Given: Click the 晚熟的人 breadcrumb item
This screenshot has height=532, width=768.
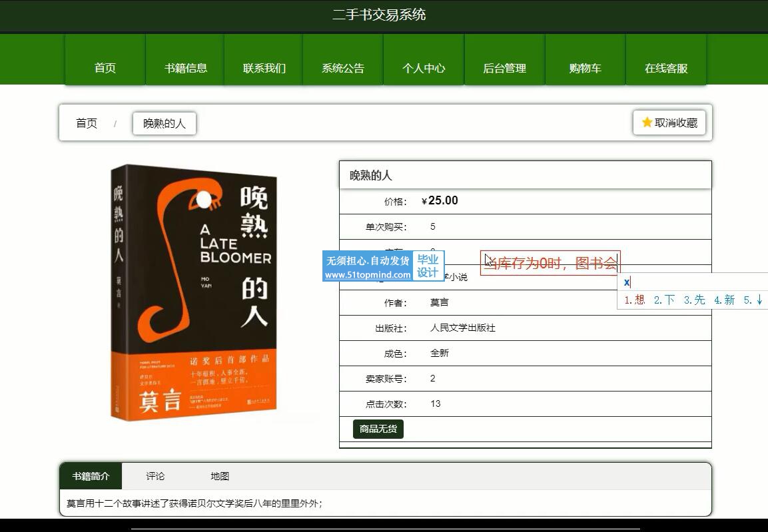Looking at the screenshot, I should (x=164, y=123).
